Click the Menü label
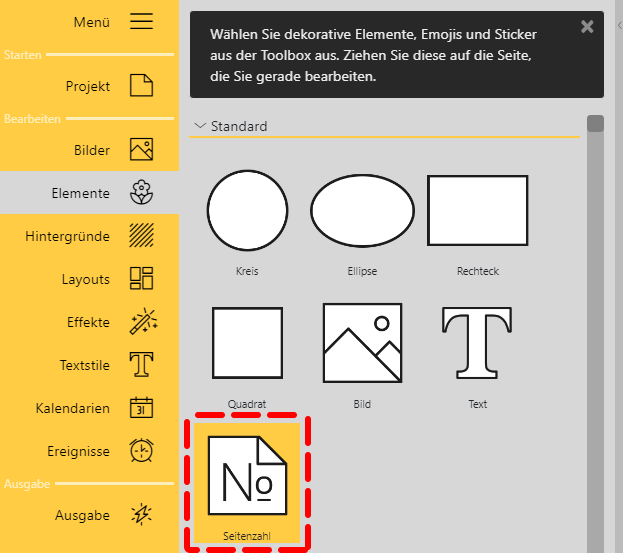This screenshot has width=623, height=553. pyautogui.click(x=92, y=22)
